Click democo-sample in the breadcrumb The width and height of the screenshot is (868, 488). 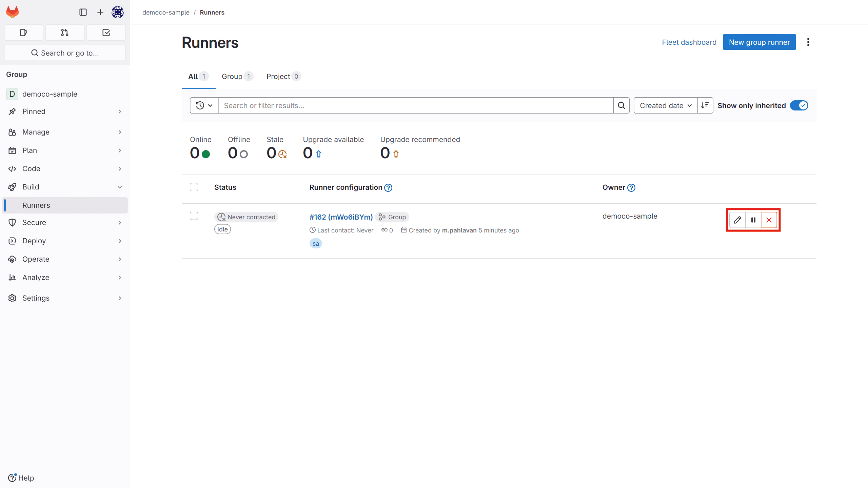point(166,12)
